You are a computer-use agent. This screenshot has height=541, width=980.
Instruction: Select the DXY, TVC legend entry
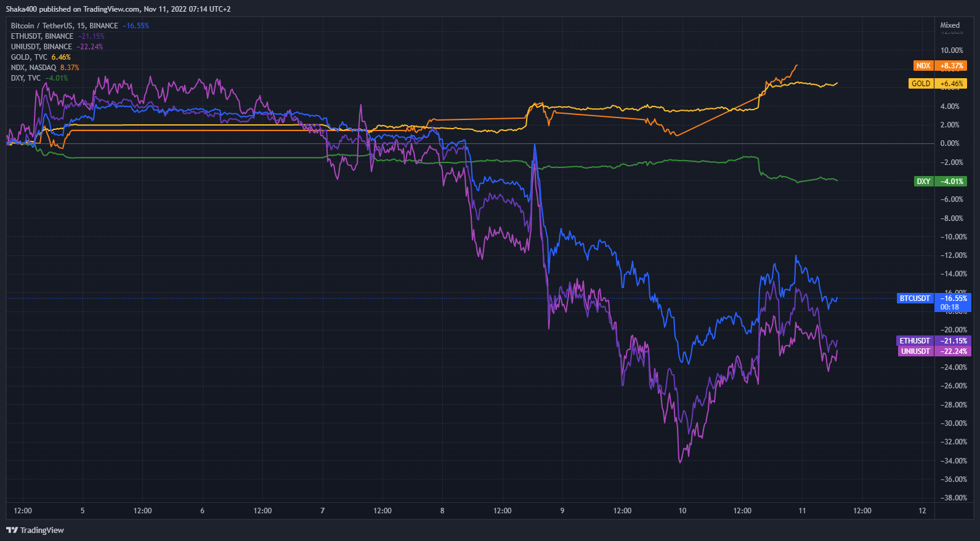click(x=26, y=78)
